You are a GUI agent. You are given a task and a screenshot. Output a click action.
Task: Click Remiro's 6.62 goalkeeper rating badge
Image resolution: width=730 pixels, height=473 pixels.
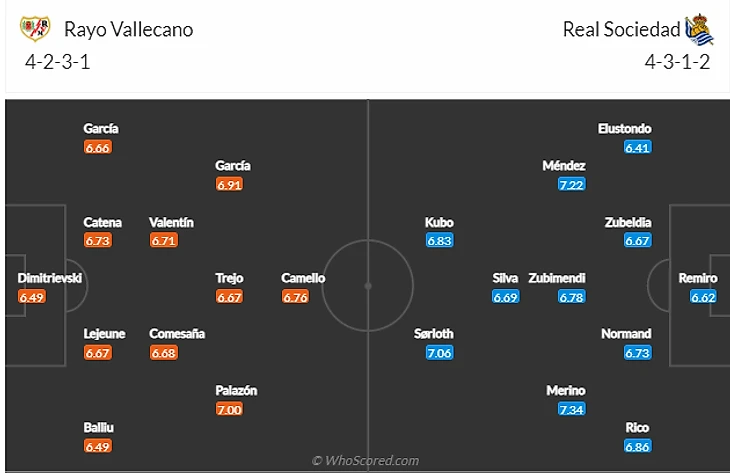pos(703,297)
